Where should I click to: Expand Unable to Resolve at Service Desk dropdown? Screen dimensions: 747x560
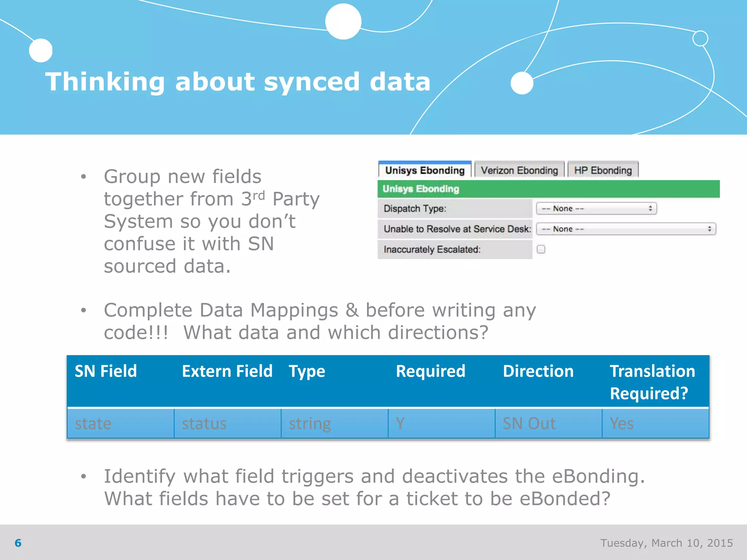click(626, 229)
